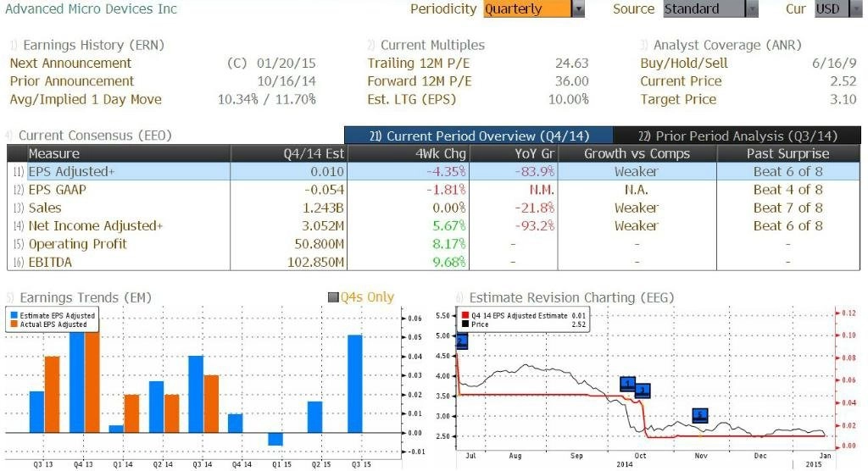Click event marker 3 on revision chart

[x=643, y=391]
